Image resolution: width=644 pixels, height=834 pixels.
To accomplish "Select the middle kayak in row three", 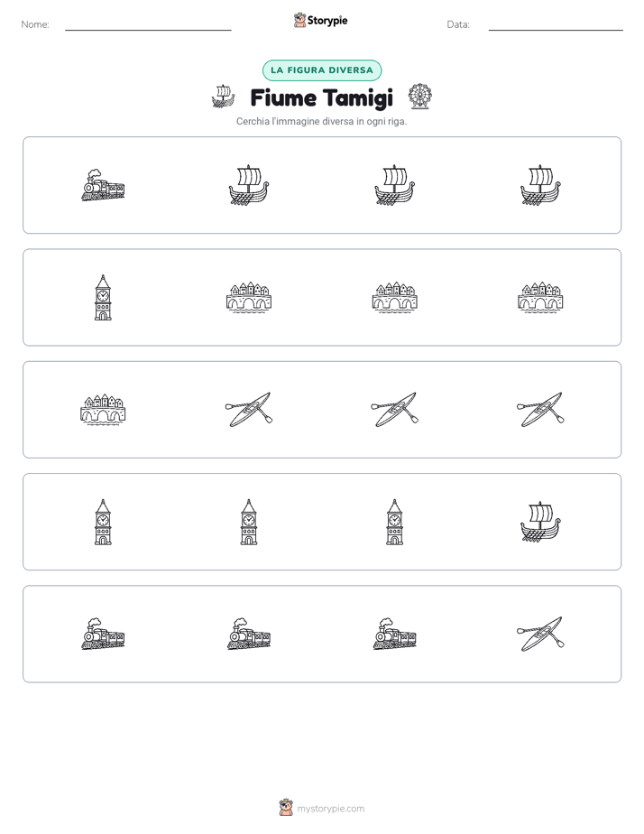I will pyautogui.click(x=394, y=410).
